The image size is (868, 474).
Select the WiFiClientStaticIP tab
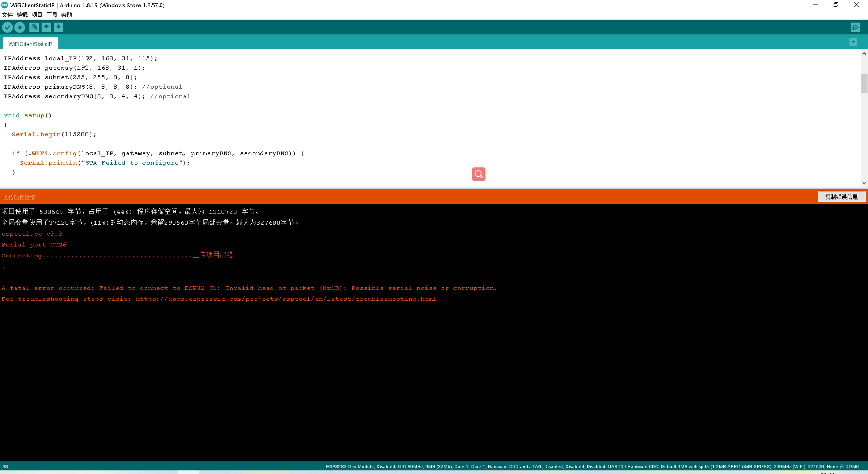[30, 44]
